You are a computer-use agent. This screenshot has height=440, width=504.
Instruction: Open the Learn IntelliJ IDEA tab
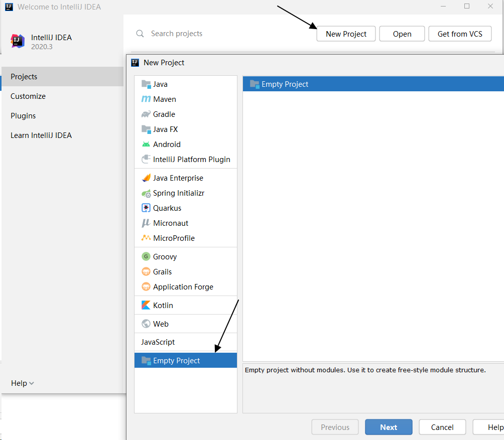click(62, 135)
